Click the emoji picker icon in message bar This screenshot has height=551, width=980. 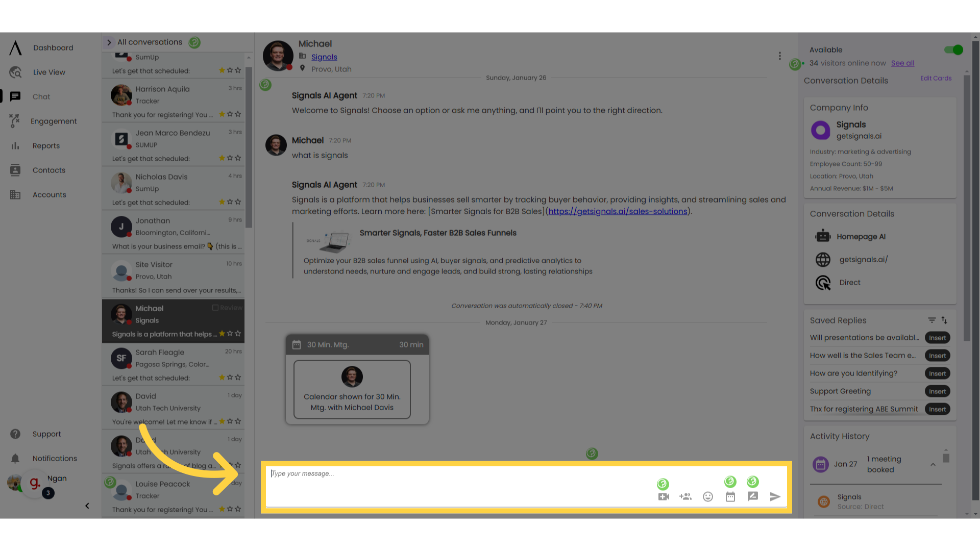tap(707, 496)
